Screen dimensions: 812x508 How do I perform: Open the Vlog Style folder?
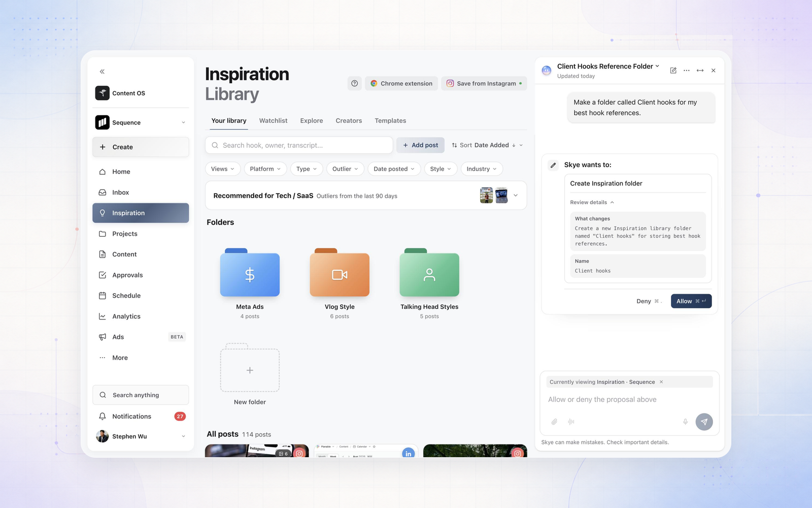pyautogui.click(x=340, y=272)
